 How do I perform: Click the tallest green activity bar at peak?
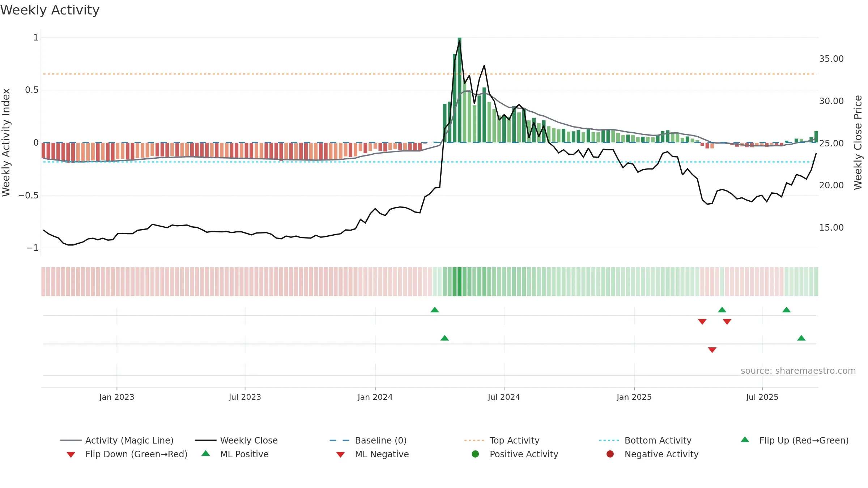459,90
